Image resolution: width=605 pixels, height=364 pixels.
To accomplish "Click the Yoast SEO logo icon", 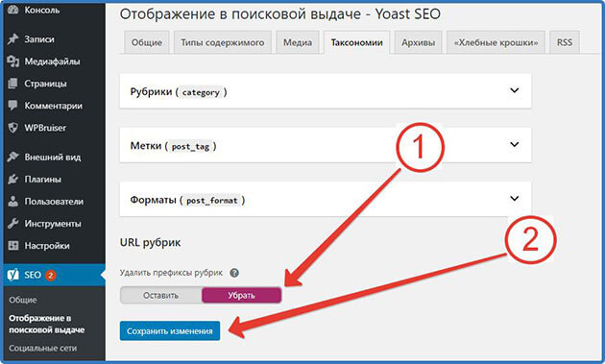I will pyautogui.click(x=13, y=275).
